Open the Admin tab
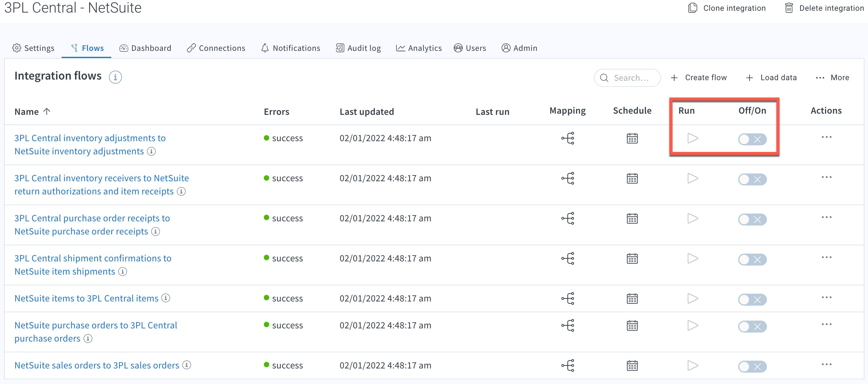Image resolution: width=868 pixels, height=384 pixels. click(x=519, y=48)
